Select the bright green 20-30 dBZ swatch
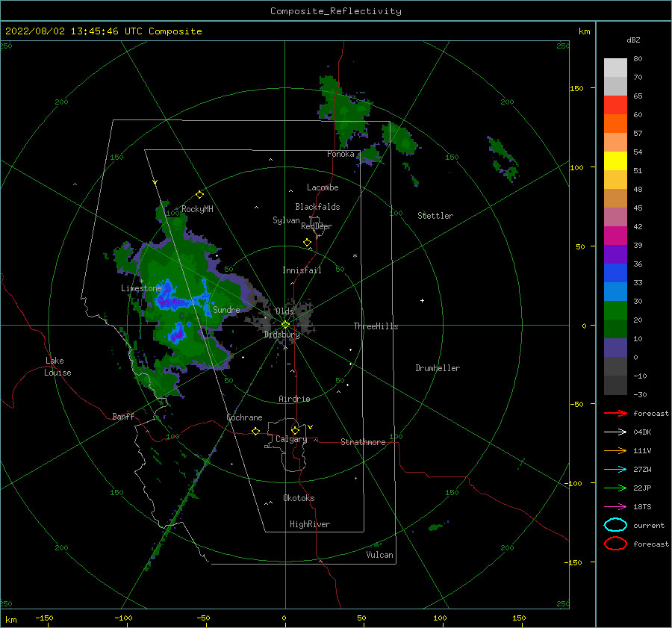 [x=615, y=311]
